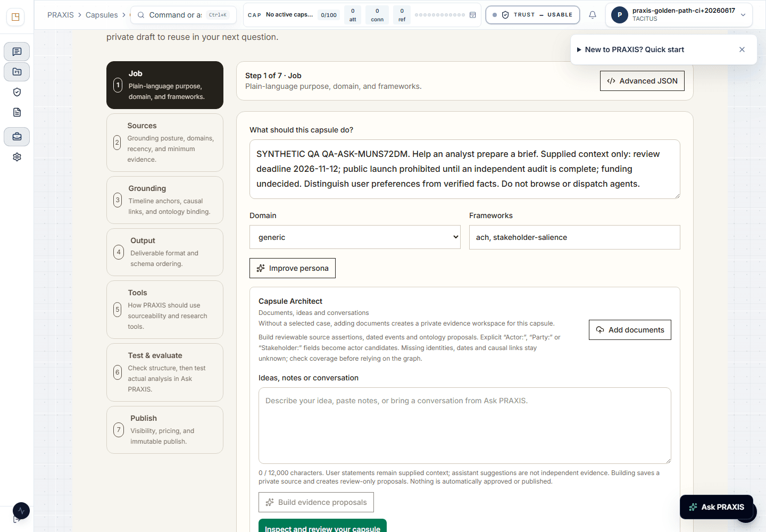The height and width of the screenshot is (532, 766).
Task: Click the Build evidence proposals button
Action: [316, 502]
